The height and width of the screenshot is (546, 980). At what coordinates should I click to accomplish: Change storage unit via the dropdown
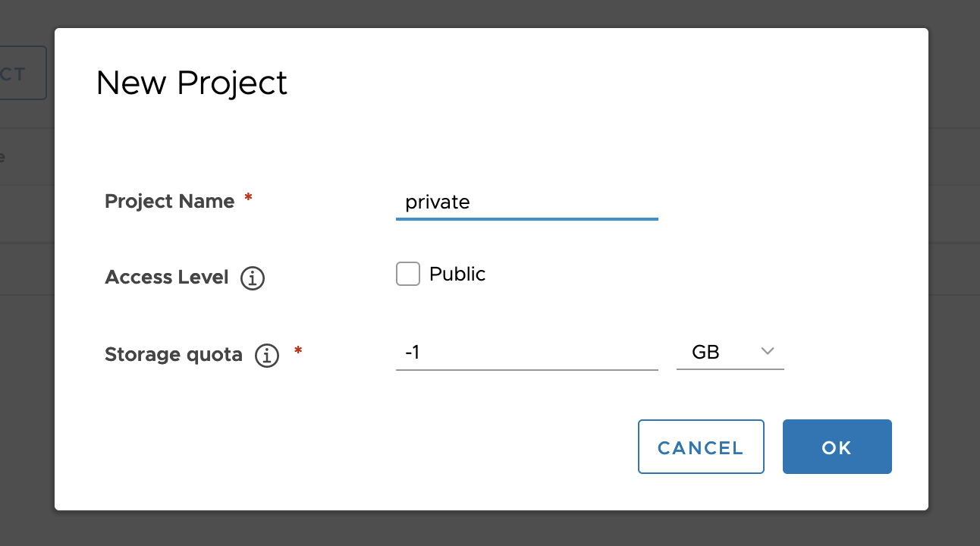pos(730,352)
